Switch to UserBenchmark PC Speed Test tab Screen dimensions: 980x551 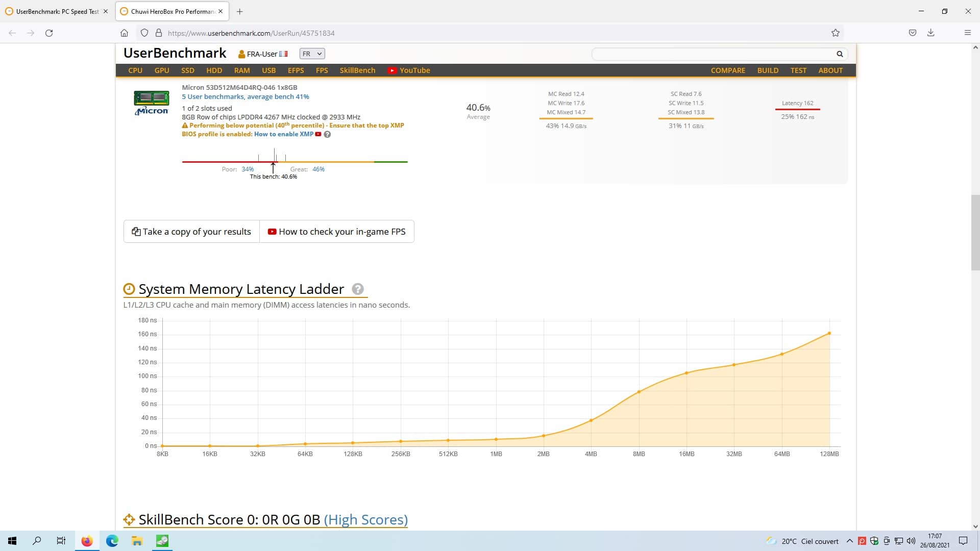tap(56, 11)
